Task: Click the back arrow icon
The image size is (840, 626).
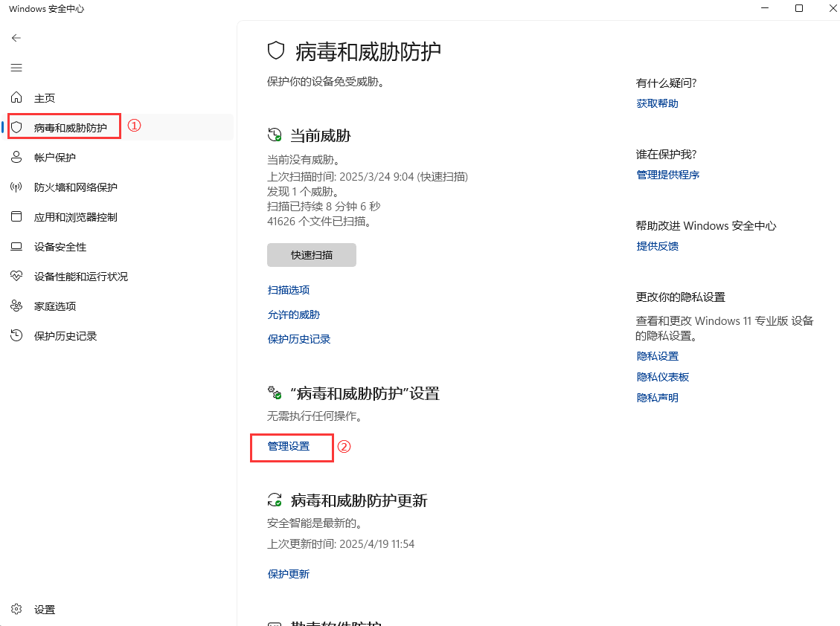Action: coord(16,38)
